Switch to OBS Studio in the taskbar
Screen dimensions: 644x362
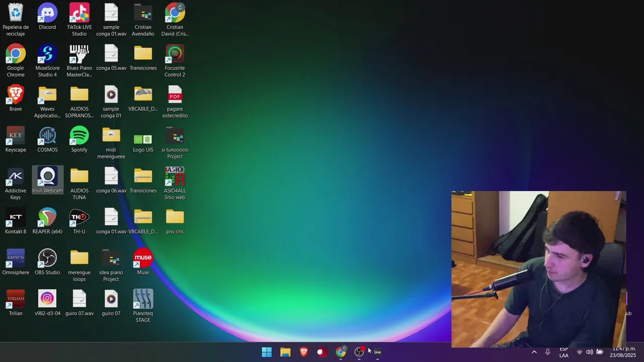(359, 352)
